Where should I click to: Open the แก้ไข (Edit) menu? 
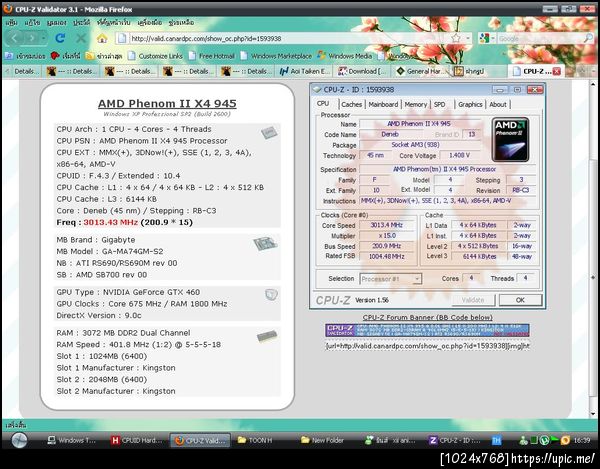[x=32, y=23]
